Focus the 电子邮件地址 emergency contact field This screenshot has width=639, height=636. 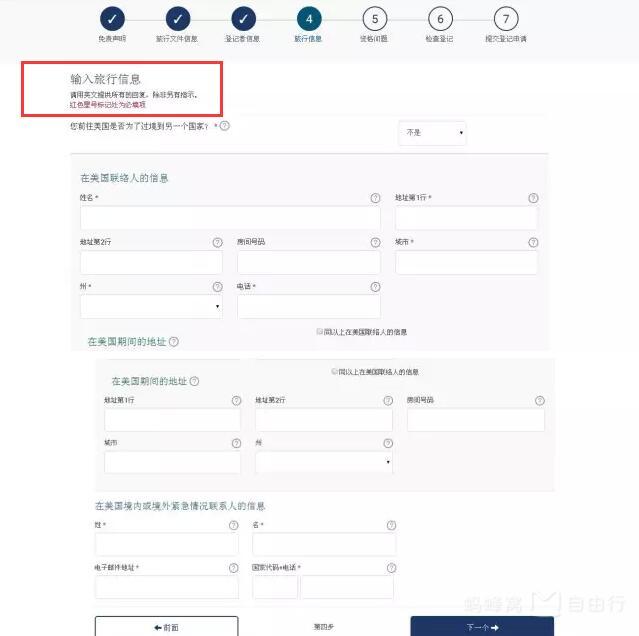(166, 587)
